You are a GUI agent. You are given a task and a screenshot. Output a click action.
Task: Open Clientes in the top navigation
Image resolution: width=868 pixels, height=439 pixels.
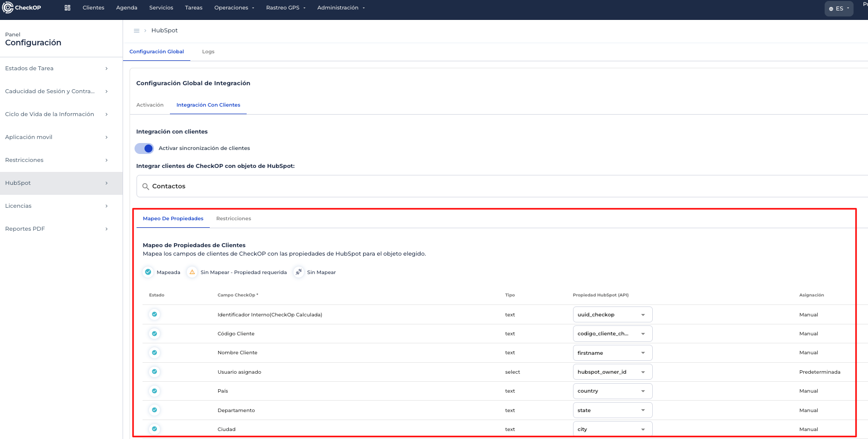(x=93, y=8)
